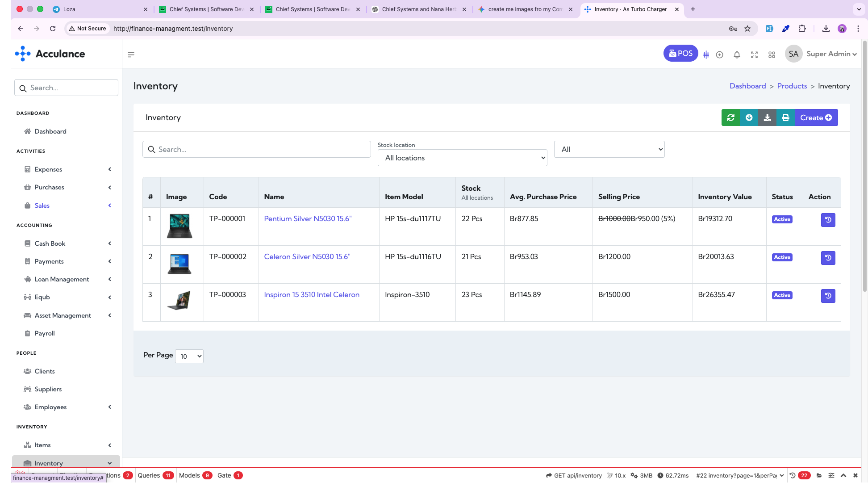Click the green refresh inventory icon
Image resolution: width=868 pixels, height=495 pixels.
coord(730,117)
